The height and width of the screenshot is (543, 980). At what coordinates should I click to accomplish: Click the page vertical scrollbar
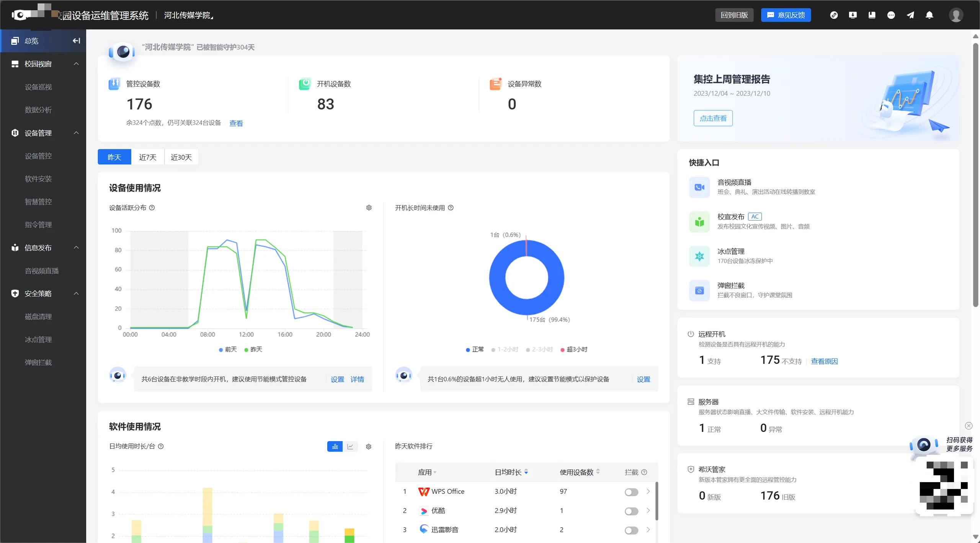(976, 175)
